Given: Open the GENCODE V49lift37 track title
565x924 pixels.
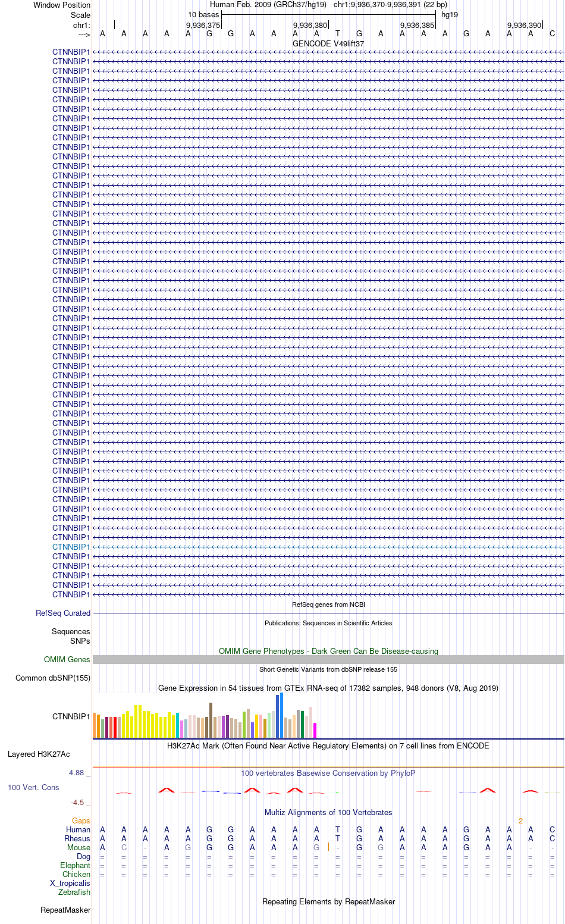Looking at the screenshot, I should [328, 43].
